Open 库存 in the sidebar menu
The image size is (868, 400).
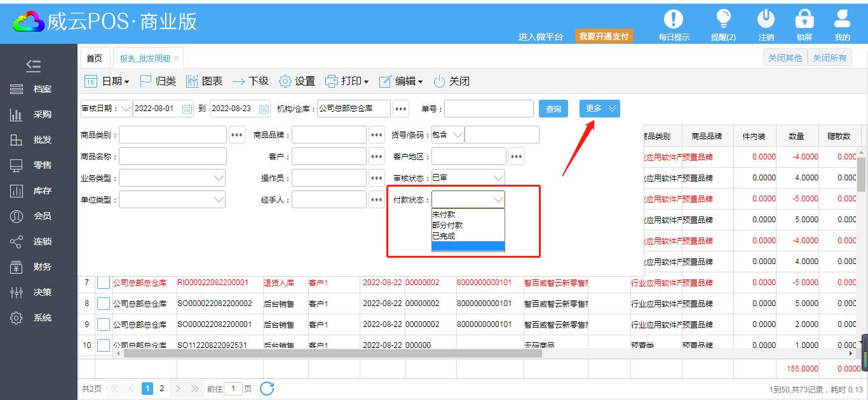42,190
